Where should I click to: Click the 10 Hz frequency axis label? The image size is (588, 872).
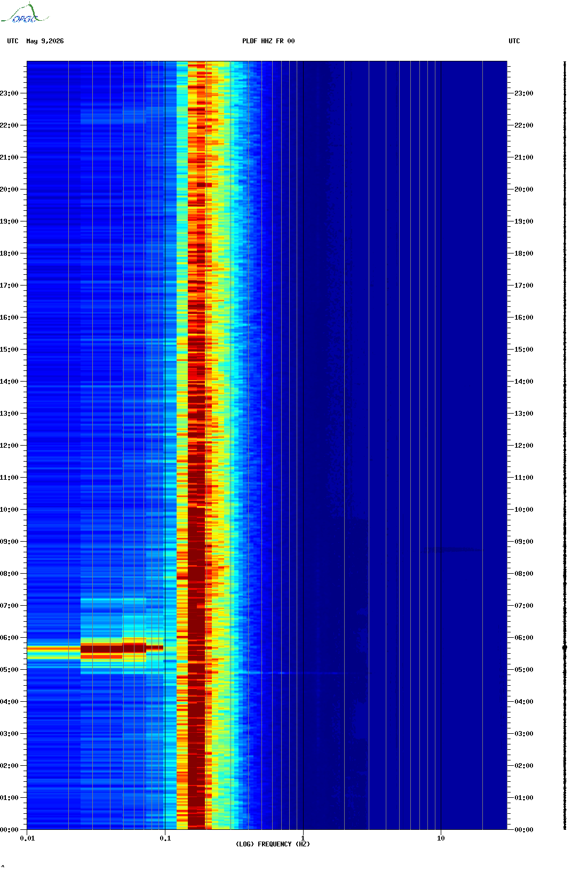point(441,838)
